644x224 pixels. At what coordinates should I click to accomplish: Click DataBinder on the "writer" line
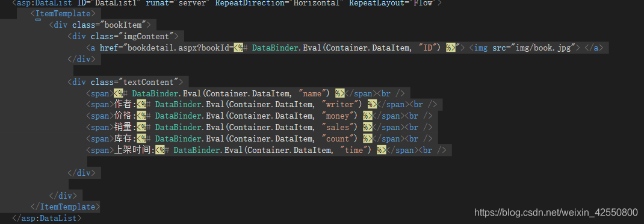click(178, 104)
